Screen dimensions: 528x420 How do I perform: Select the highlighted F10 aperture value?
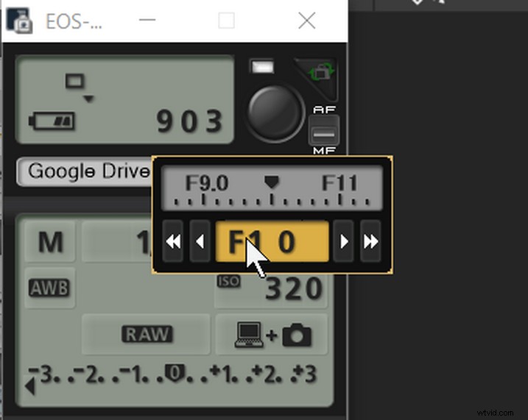point(271,243)
